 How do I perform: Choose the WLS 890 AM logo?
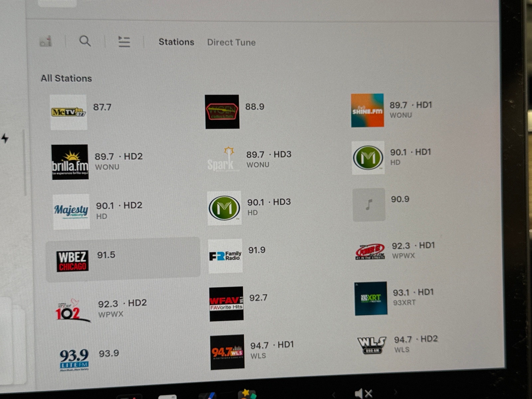tap(372, 345)
